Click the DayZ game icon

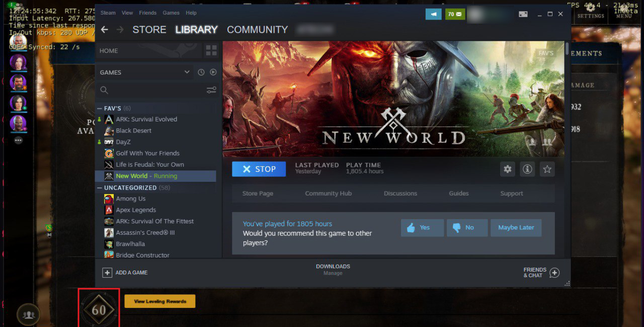pyautogui.click(x=109, y=142)
